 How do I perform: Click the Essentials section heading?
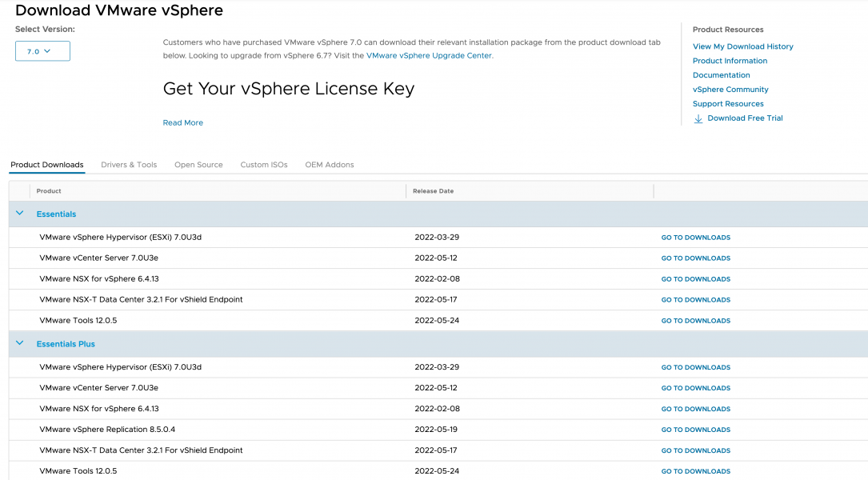click(57, 214)
